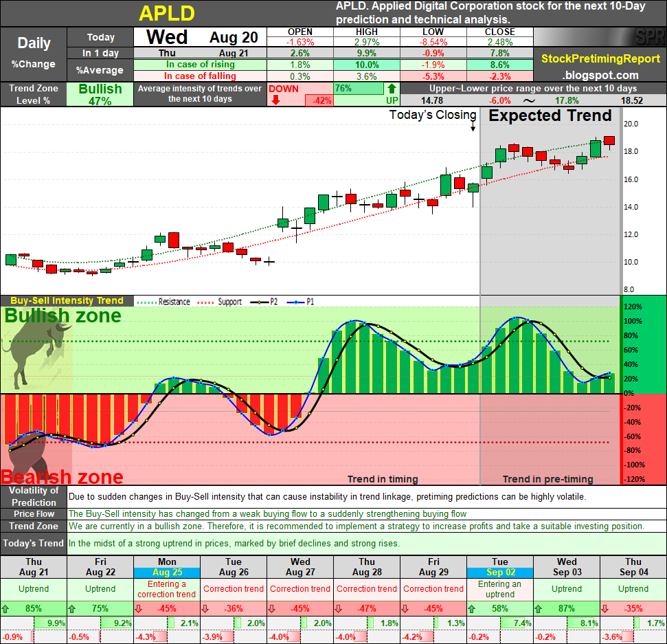Click the down arrow beside -47%
The width and height of the screenshot is (667, 644).
[339, 609]
